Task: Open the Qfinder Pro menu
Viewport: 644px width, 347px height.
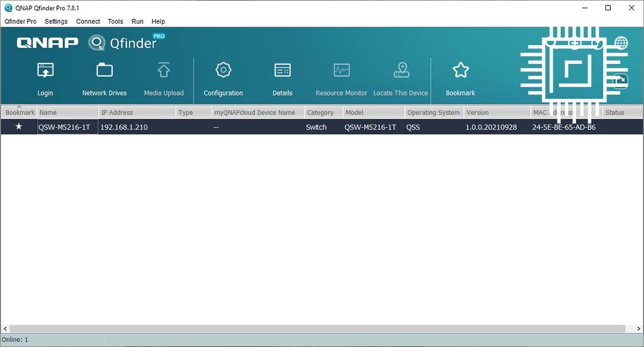Action: click(20, 21)
